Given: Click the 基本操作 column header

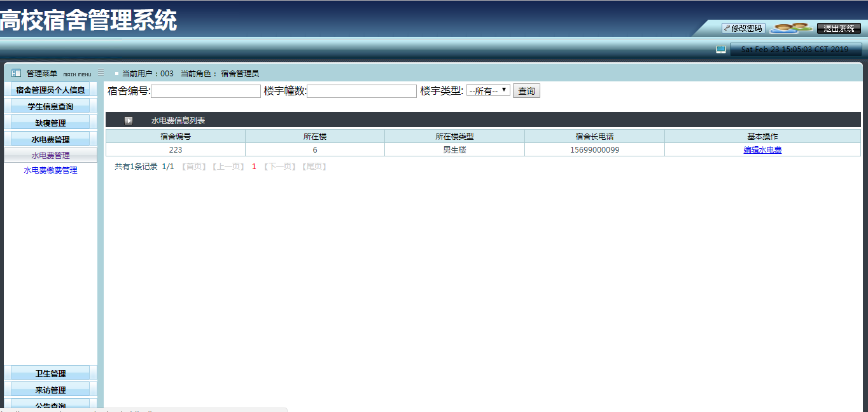Looking at the screenshot, I should point(762,136).
